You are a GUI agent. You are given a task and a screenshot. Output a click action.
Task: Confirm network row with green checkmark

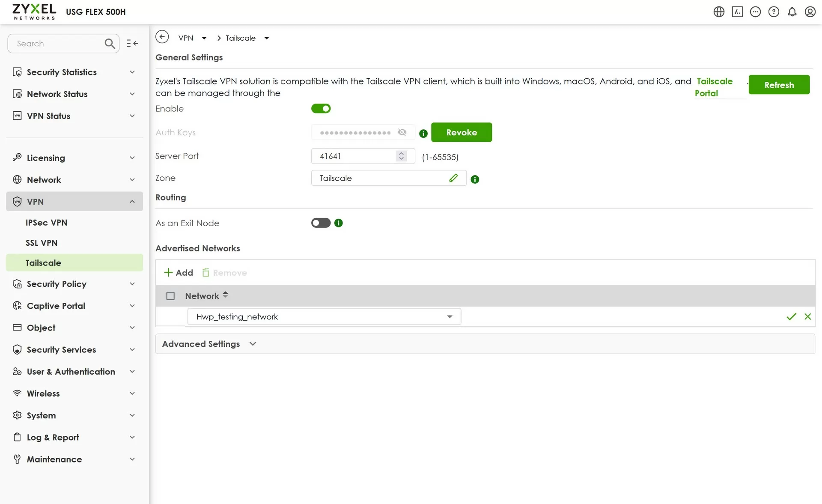pyautogui.click(x=791, y=316)
